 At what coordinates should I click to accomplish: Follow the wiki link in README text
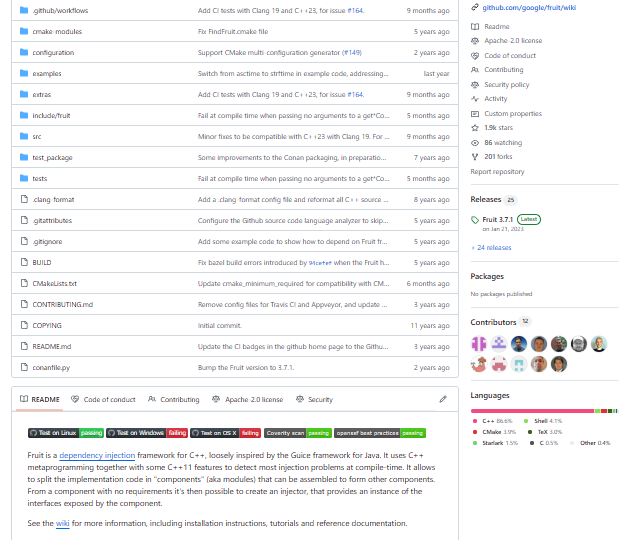62,523
